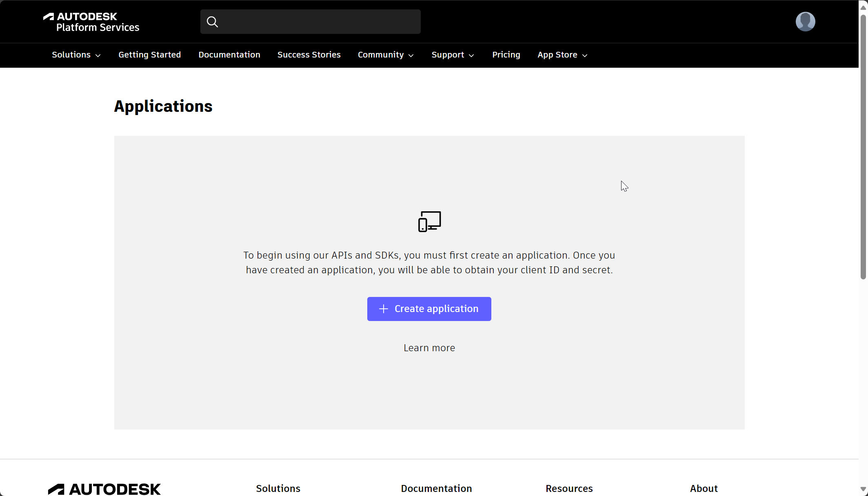868x496 pixels.
Task: Expand the App Store dropdown
Action: (562, 55)
